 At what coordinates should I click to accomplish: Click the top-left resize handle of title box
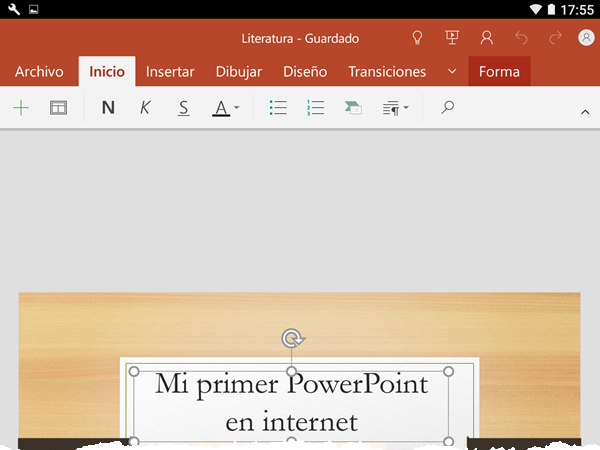click(x=134, y=371)
